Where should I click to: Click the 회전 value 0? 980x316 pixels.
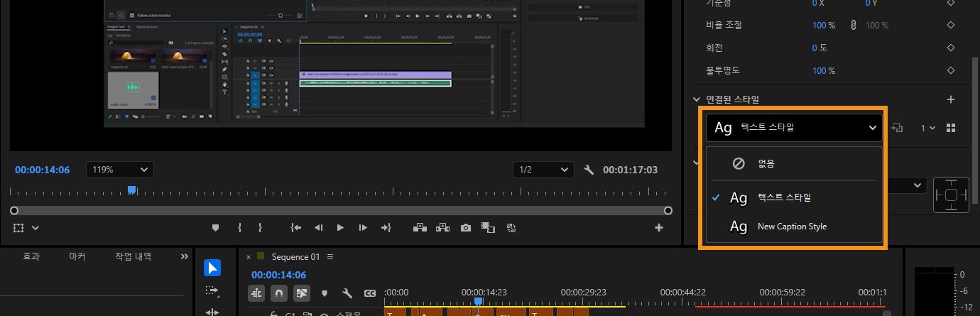[x=815, y=48]
